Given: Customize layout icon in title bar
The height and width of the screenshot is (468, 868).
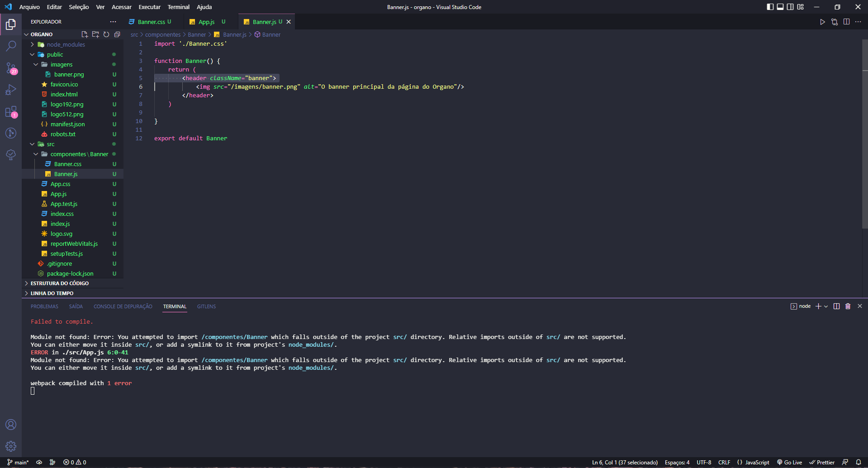Looking at the screenshot, I should [801, 7].
